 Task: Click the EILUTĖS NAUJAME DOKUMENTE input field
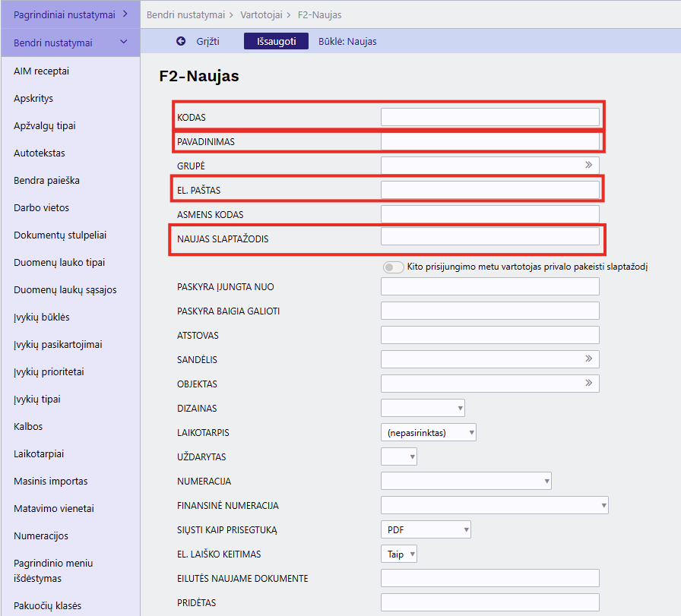click(x=490, y=578)
